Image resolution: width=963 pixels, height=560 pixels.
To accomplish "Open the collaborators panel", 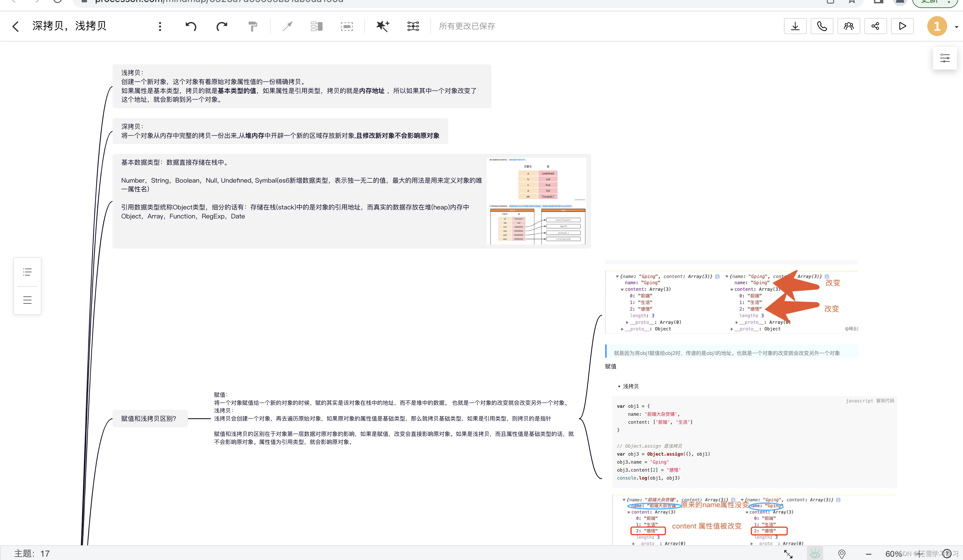I will pos(849,26).
